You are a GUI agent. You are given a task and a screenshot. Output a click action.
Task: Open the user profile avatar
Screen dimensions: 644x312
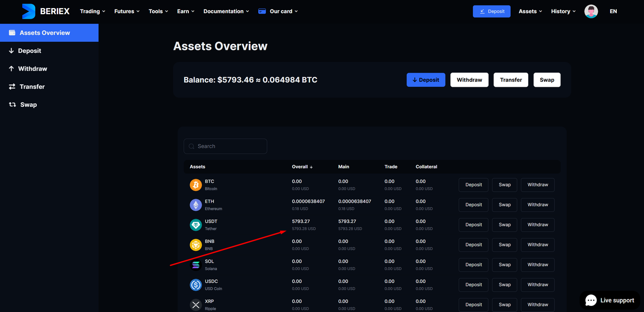(591, 11)
